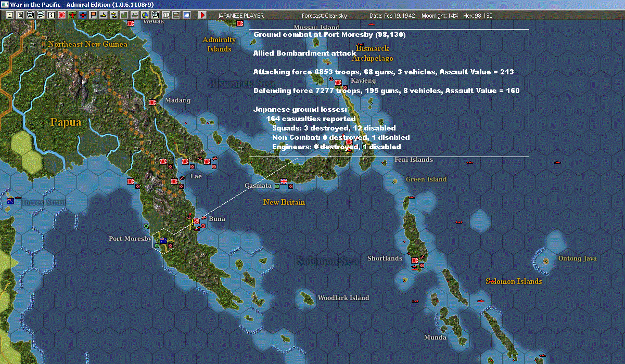The width and height of the screenshot is (625, 364).
Task: Open the save game disk icon
Action: pos(10,15)
